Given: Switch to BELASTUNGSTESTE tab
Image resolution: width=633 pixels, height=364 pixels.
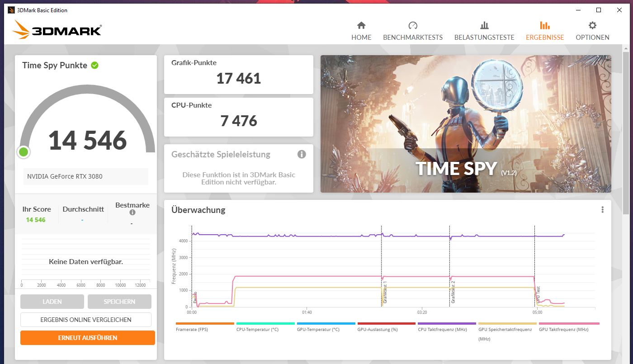Looking at the screenshot, I should 484,38.
